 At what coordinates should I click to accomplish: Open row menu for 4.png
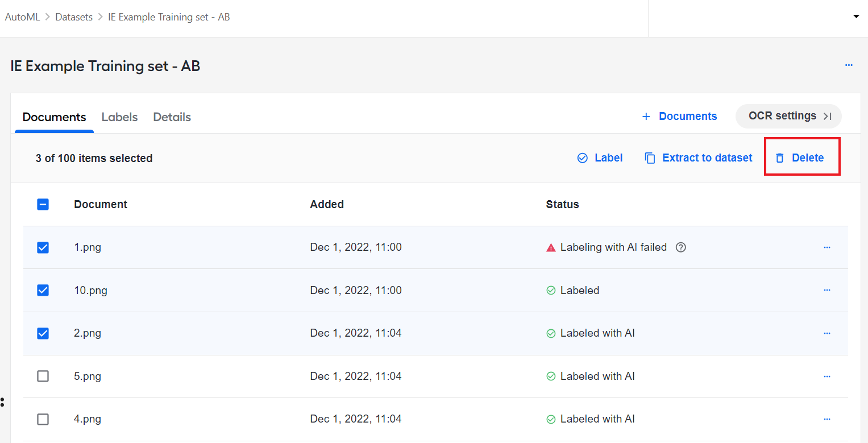tap(827, 419)
